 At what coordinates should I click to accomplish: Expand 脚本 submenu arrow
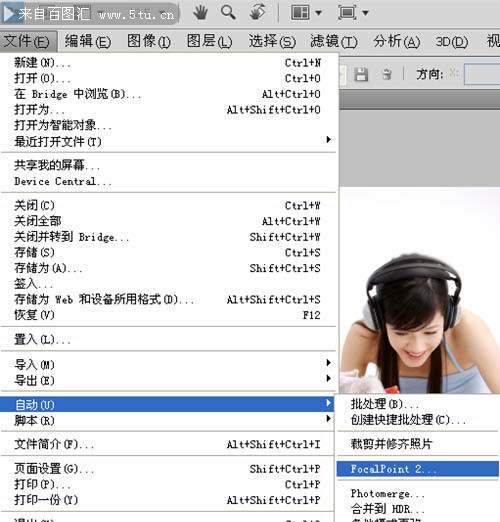click(x=328, y=418)
